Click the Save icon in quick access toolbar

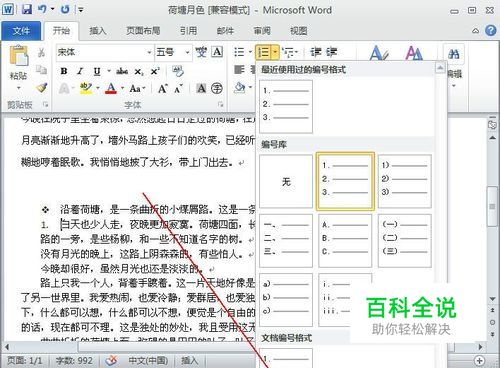pyautogui.click(x=27, y=9)
